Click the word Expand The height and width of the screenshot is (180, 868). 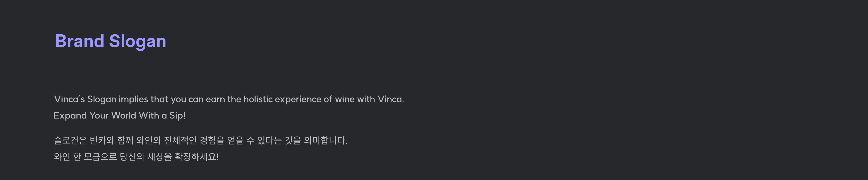(70, 116)
